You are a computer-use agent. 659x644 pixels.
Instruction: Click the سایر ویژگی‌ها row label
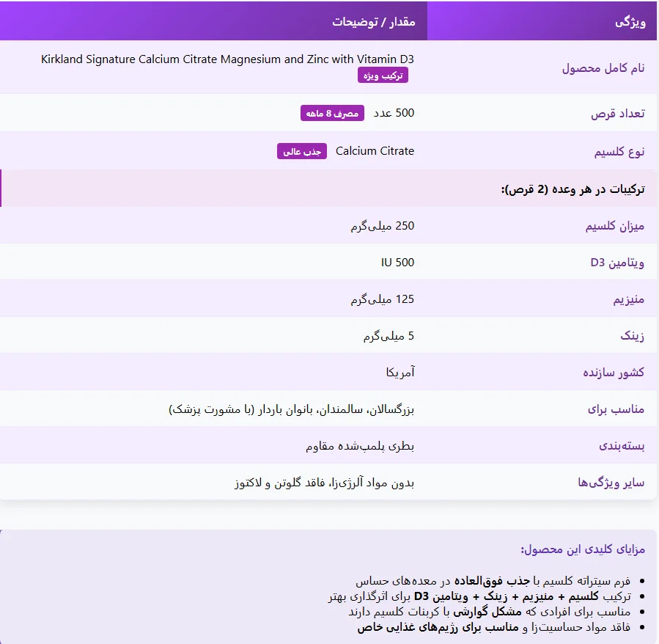[x=611, y=483]
